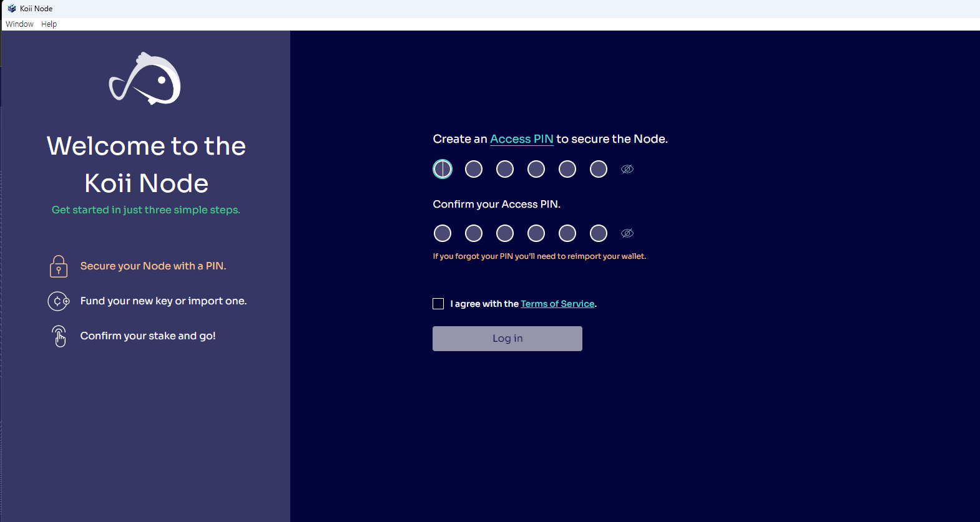Click the forgot PIN reimport wallet warning text
Image resolution: width=980 pixels, height=522 pixels.
pos(539,256)
